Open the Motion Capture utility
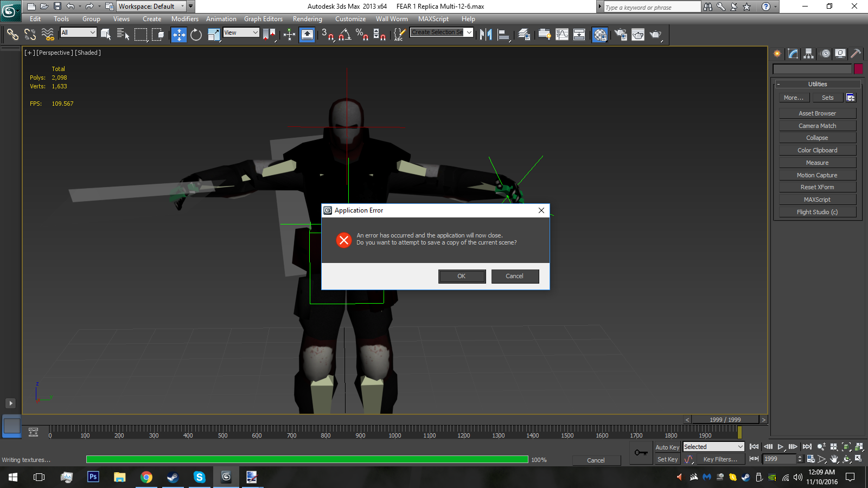This screenshot has width=868, height=488. coord(817,175)
